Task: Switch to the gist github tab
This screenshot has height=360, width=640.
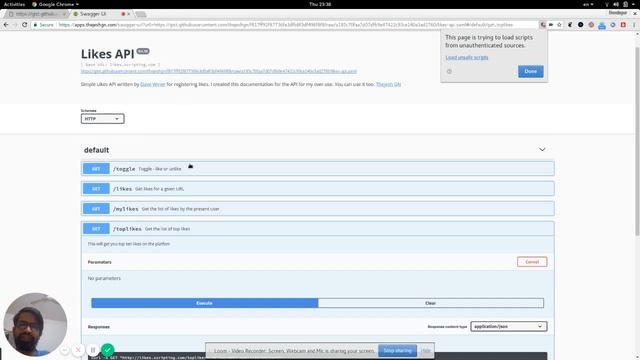Action: click(x=36, y=14)
